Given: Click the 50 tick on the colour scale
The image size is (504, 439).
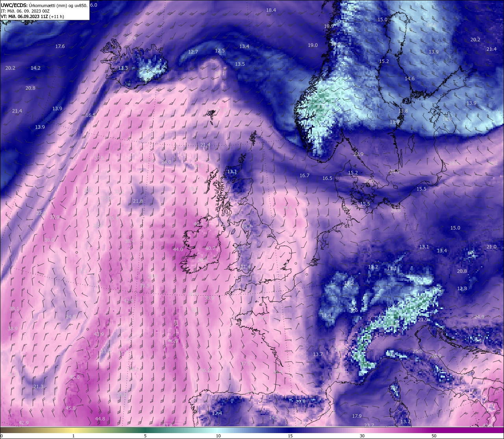Looking at the screenshot, I should coord(434,436).
